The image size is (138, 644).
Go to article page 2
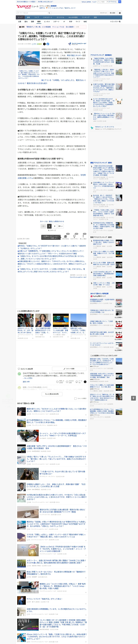[55, 226]
